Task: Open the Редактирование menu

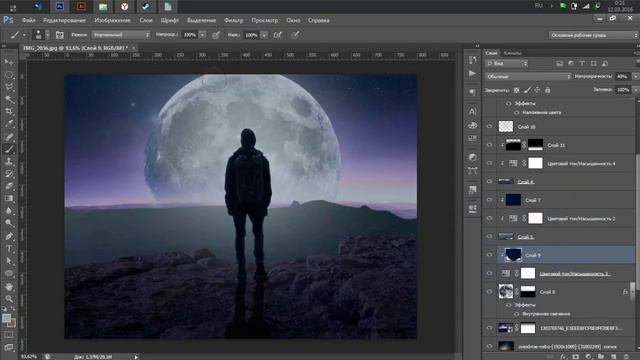Action: pyautogui.click(x=64, y=20)
